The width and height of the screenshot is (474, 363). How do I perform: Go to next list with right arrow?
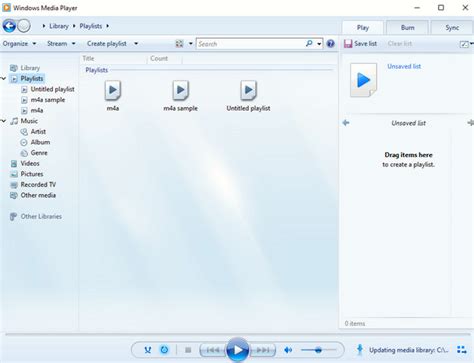coord(470,123)
